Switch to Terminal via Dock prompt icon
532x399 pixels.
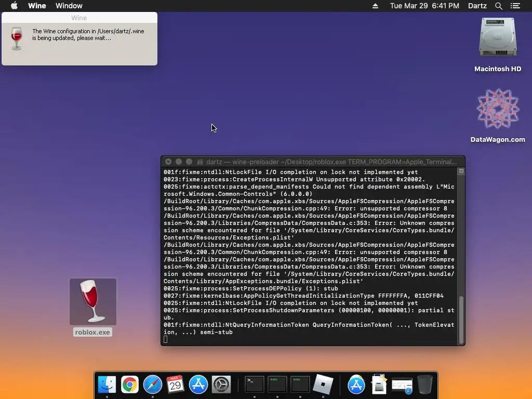[x=255, y=384]
